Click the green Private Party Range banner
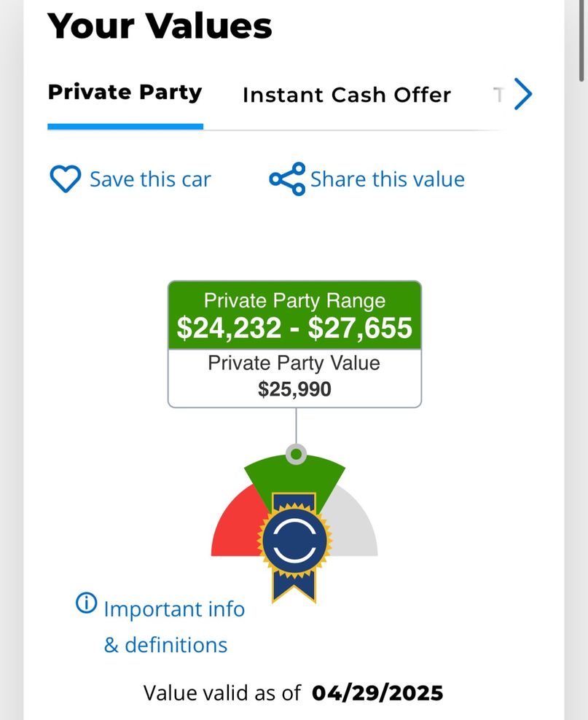The width and height of the screenshot is (588, 720). tap(294, 316)
